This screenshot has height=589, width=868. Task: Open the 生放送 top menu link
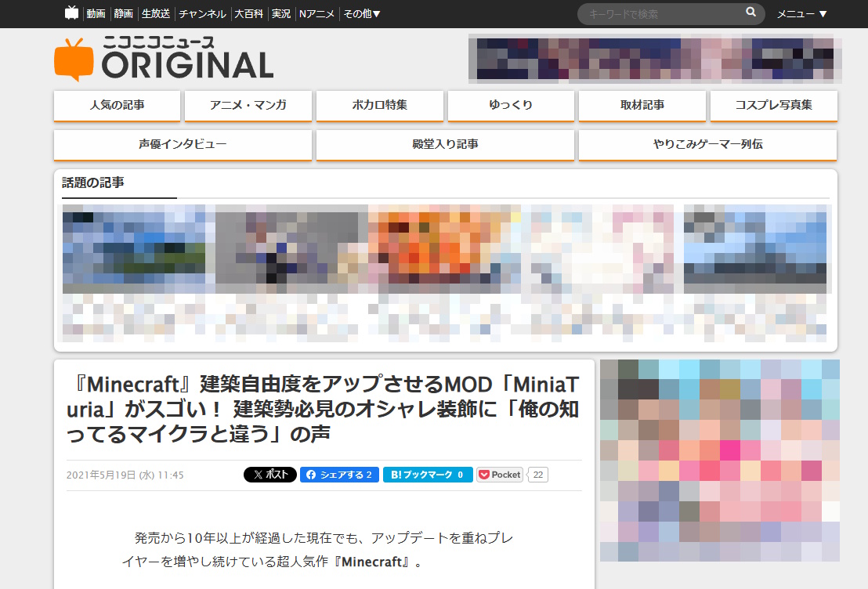click(156, 14)
